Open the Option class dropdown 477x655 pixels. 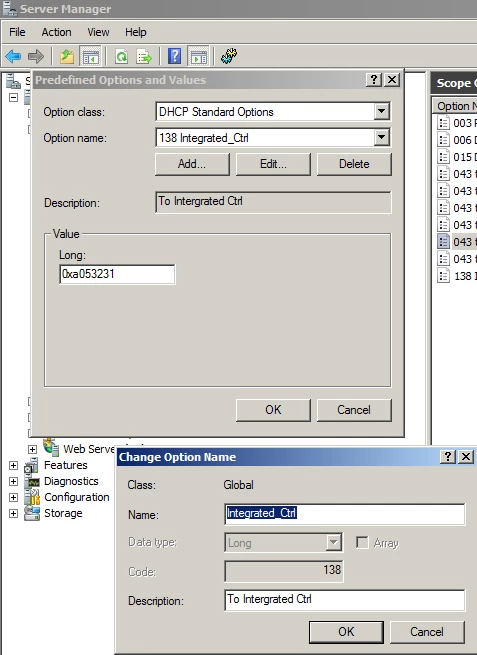click(381, 112)
